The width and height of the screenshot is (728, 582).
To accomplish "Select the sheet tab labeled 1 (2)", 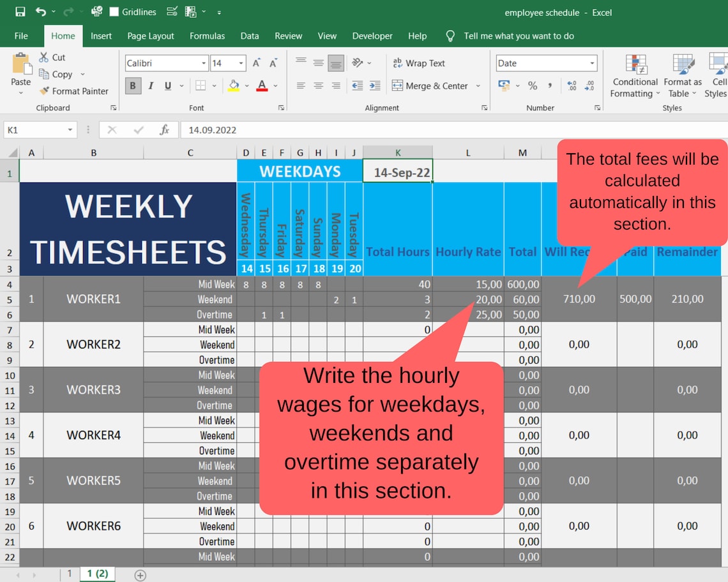I will click(96, 573).
